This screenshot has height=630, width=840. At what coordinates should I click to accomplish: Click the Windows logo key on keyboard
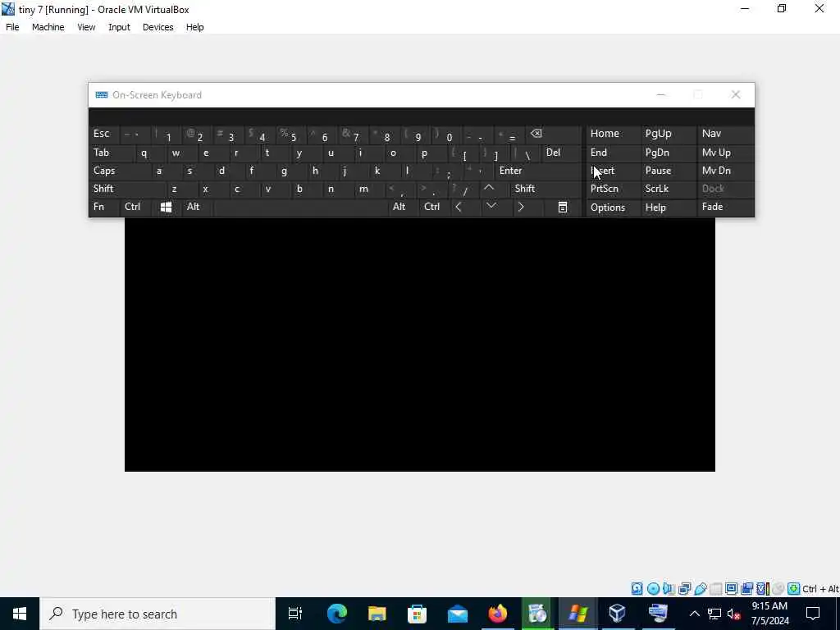pyautogui.click(x=166, y=207)
